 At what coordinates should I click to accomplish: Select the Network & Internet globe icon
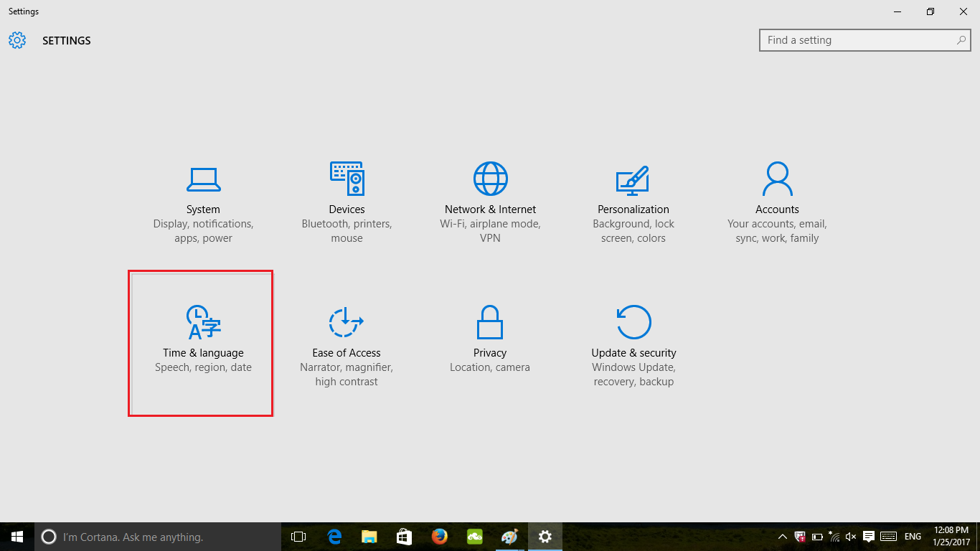490,179
